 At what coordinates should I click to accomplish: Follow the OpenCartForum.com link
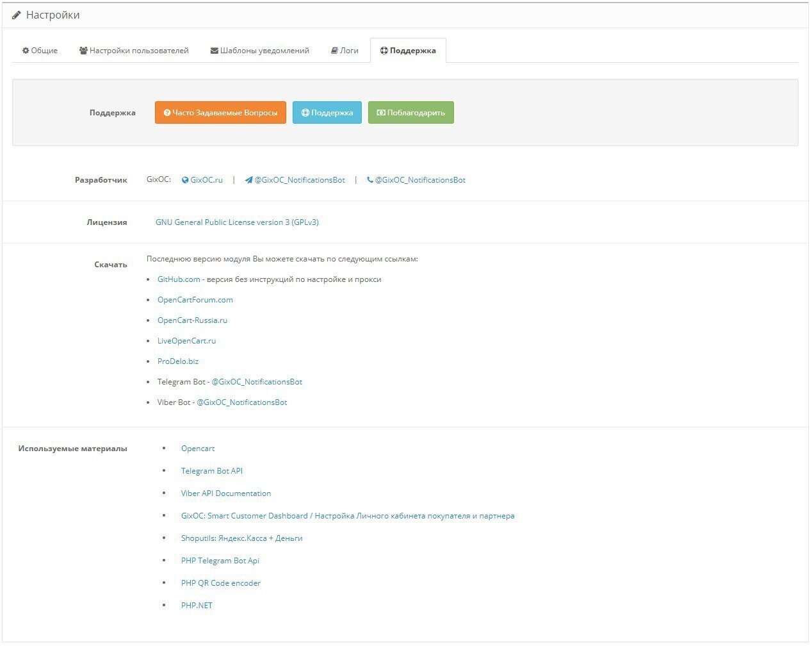click(195, 300)
